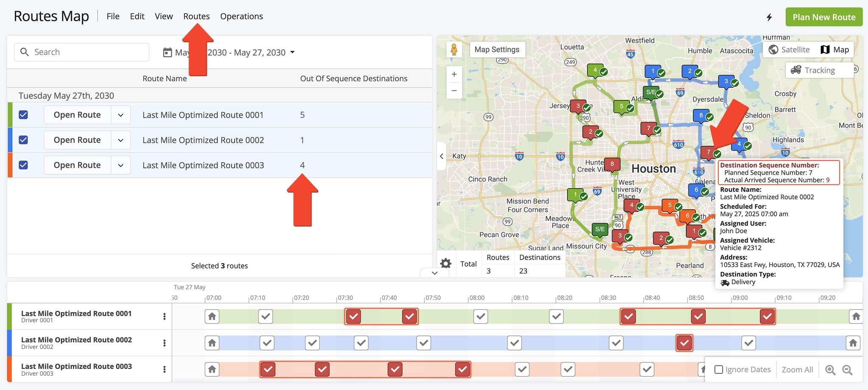The image size is (868, 390).
Task: Open the date range dropdown arrow
Action: pyautogui.click(x=292, y=52)
